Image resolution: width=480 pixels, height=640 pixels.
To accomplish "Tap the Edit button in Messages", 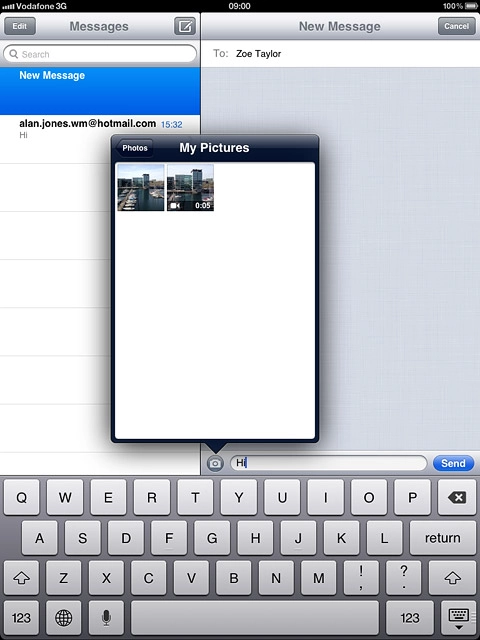I will pyautogui.click(x=20, y=26).
